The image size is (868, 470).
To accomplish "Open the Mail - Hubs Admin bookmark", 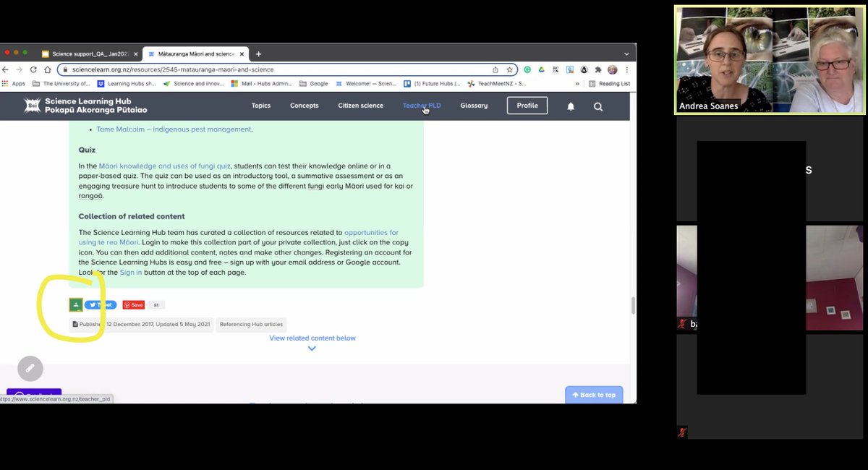I will point(262,83).
